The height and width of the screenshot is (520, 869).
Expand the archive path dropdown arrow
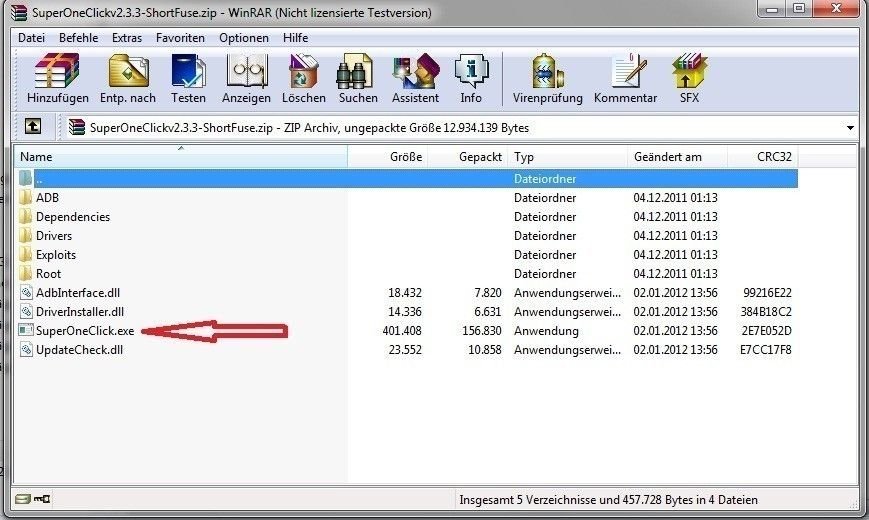point(850,128)
